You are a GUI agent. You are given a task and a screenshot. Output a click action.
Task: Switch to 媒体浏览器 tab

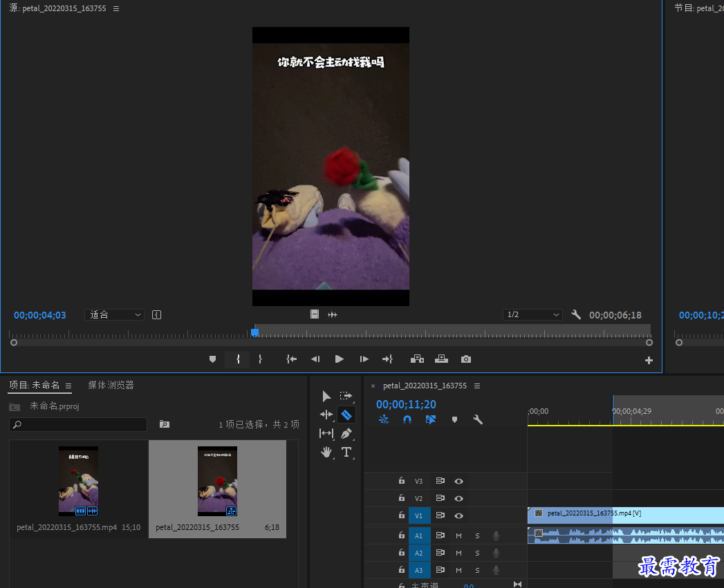(111, 385)
